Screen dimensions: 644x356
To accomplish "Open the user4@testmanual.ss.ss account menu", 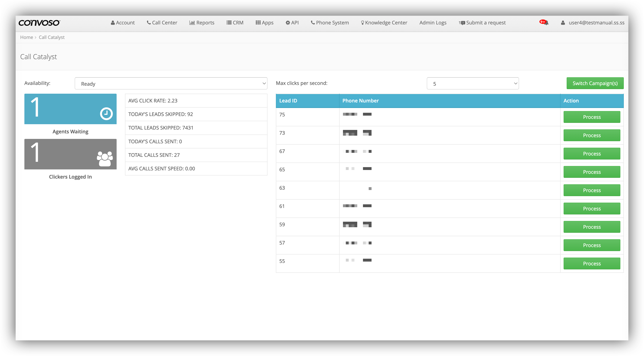I will click(596, 23).
